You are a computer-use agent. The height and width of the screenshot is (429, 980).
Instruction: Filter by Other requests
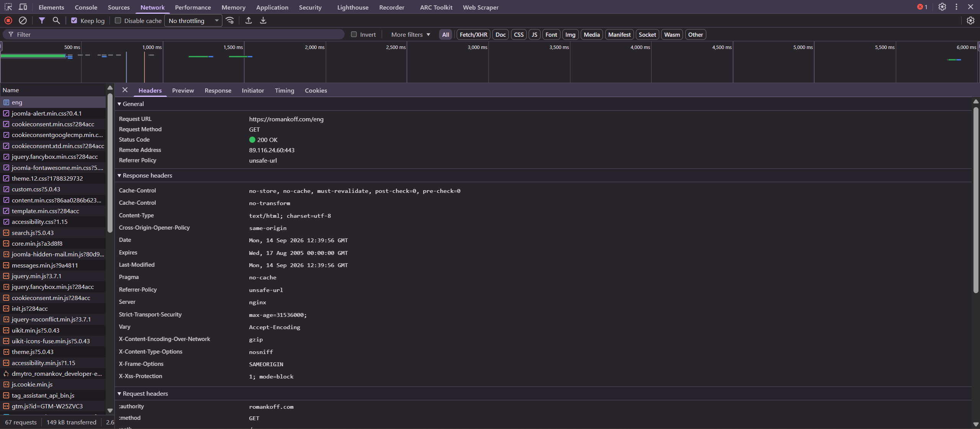pos(696,34)
